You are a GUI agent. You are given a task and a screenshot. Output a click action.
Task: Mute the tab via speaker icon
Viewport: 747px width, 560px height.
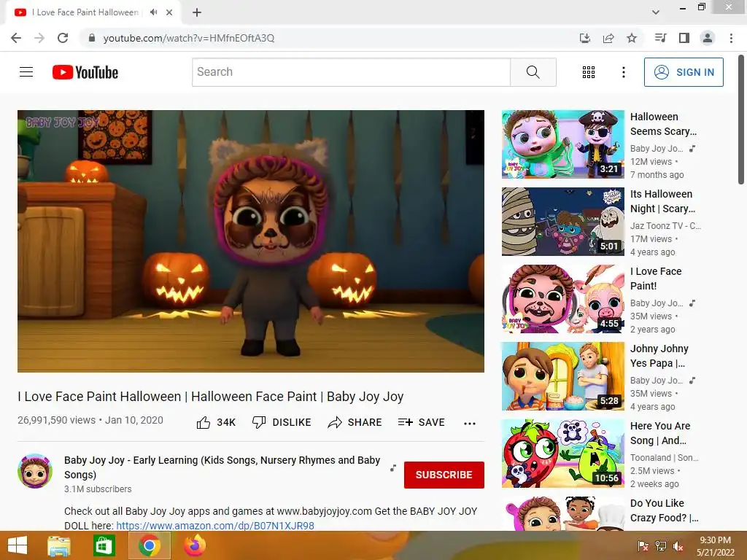coord(153,12)
